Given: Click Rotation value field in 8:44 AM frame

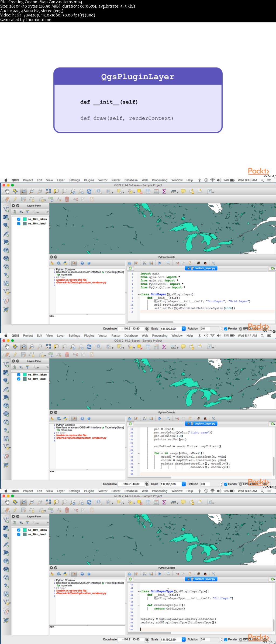Looking at the screenshot, I should click(x=209, y=484).
